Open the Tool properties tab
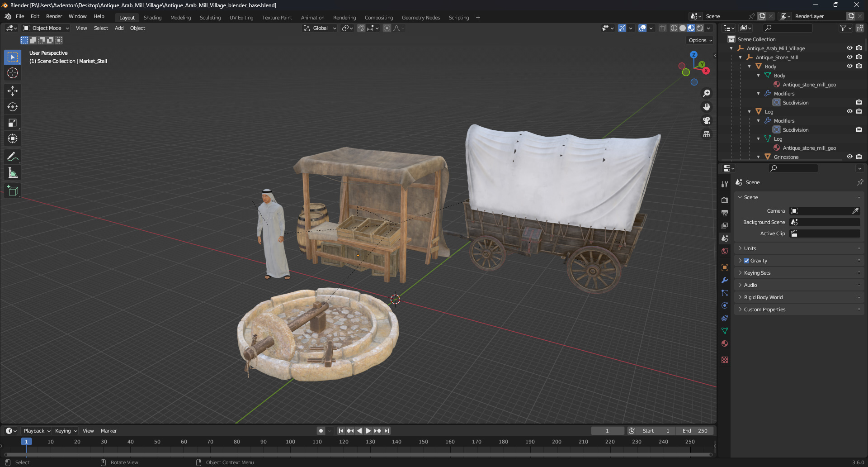The width and height of the screenshot is (868, 467). (x=725, y=184)
